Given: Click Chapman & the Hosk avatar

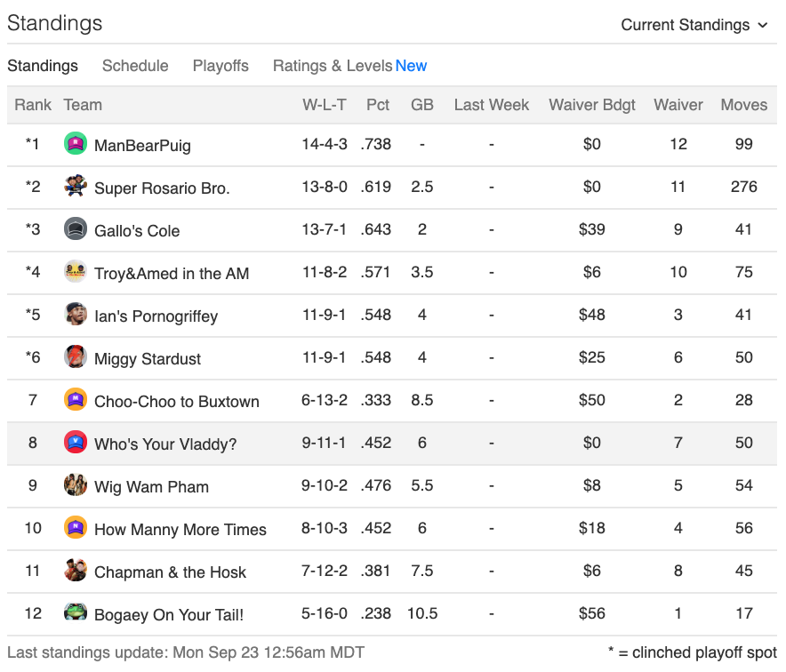Looking at the screenshot, I should (x=76, y=570).
